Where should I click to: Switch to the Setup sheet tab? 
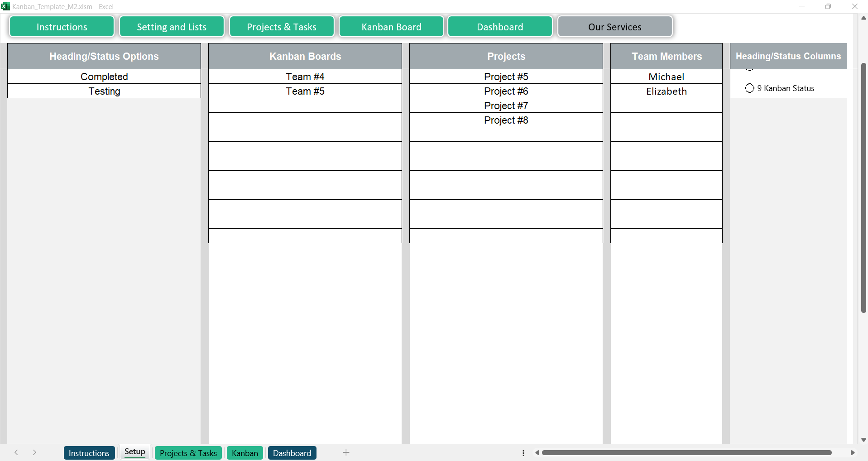pyautogui.click(x=134, y=452)
